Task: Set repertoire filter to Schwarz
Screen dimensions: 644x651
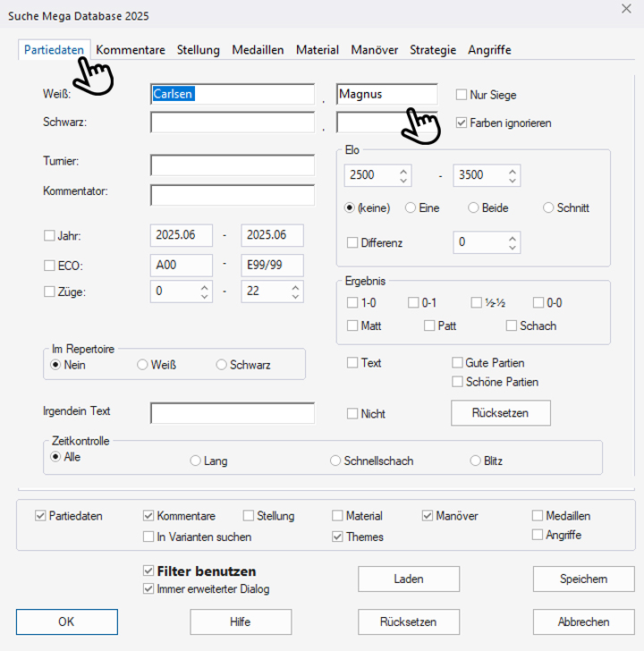Action: point(222,365)
